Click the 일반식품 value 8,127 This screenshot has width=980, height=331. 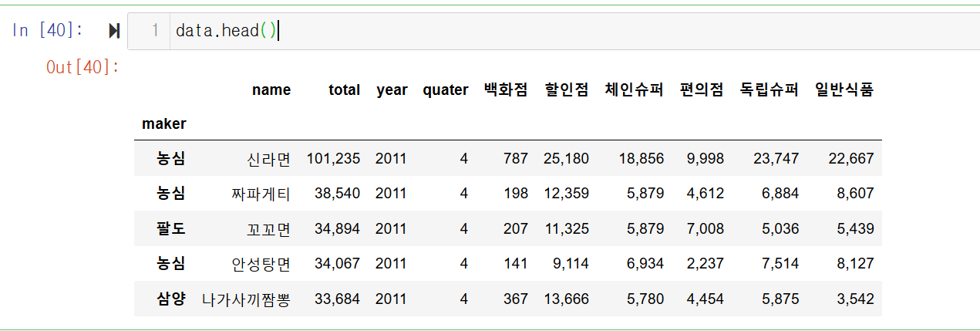855,264
